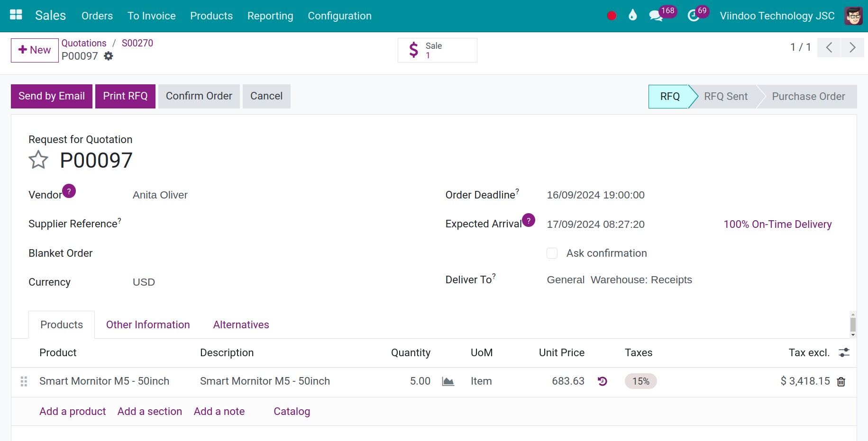Viewport: 868px width, 441px height.
Task: Open the chat conversations icon
Action: [x=656, y=16]
